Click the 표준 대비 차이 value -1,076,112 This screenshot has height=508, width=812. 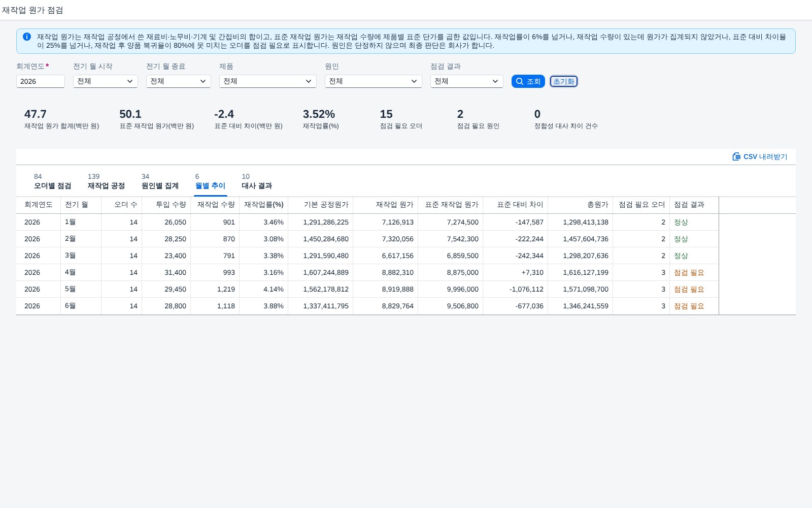point(526,289)
